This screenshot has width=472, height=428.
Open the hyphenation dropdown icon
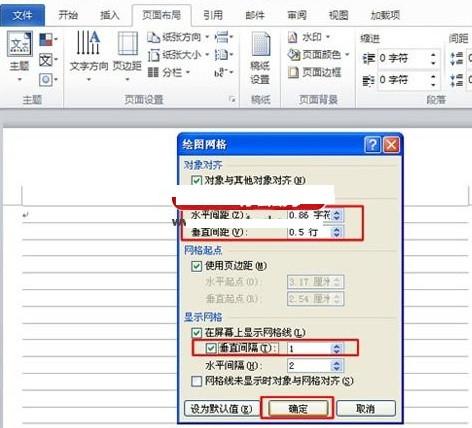coord(224,72)
